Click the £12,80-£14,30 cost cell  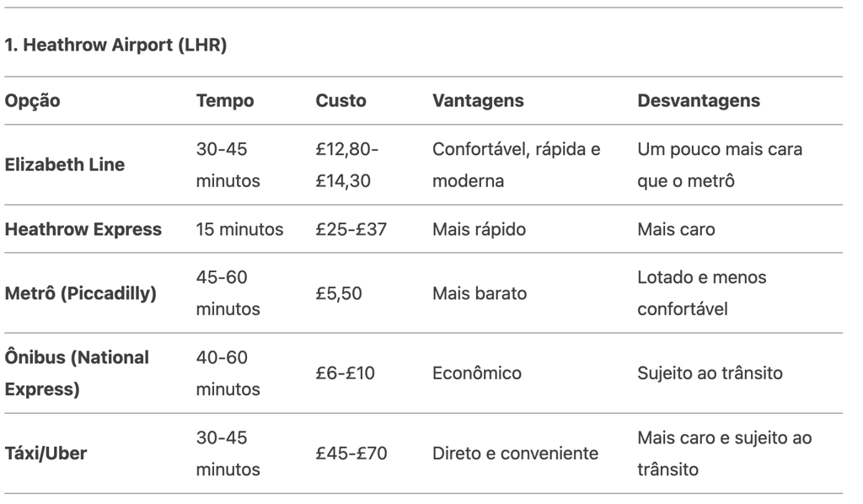[346, 164]
